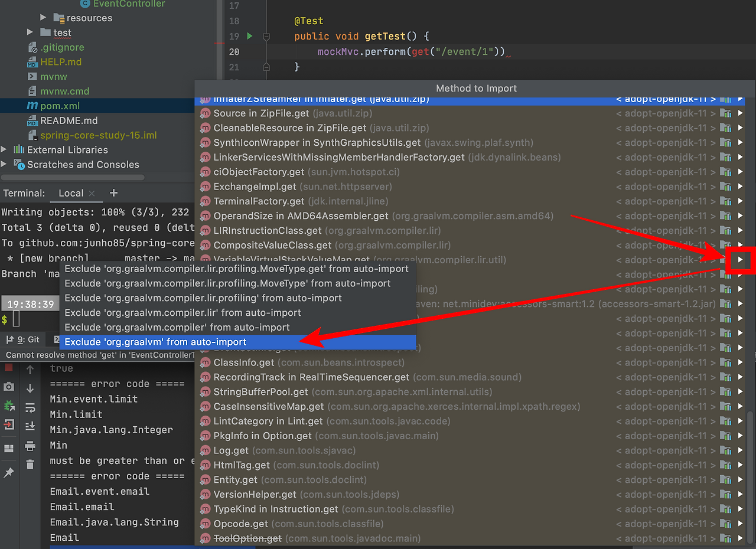The height and width of the screenshot is (549, 756).
Task: Take a thread dump using the camera icon
Action: click(8, 387)
